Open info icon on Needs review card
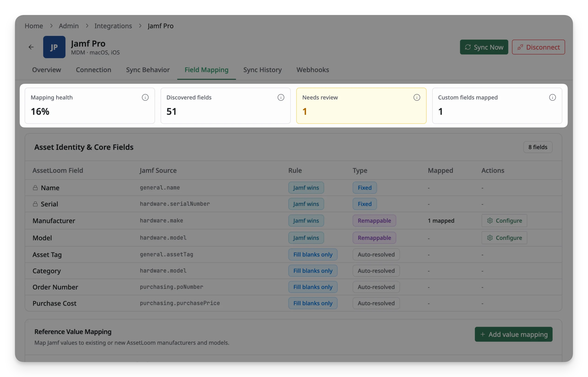This screenshot has height=377, width=588. pyautogui.click(x=416, y=97)
